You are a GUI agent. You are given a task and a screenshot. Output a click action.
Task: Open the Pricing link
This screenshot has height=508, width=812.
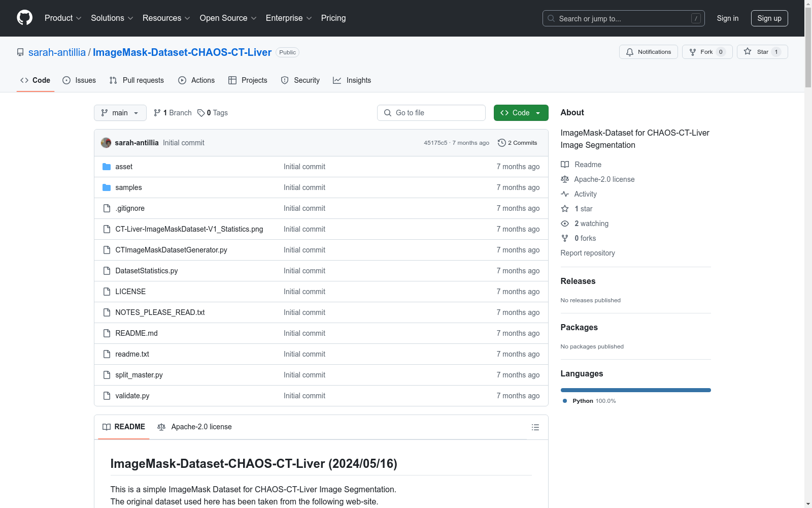(x=333, y=18)
